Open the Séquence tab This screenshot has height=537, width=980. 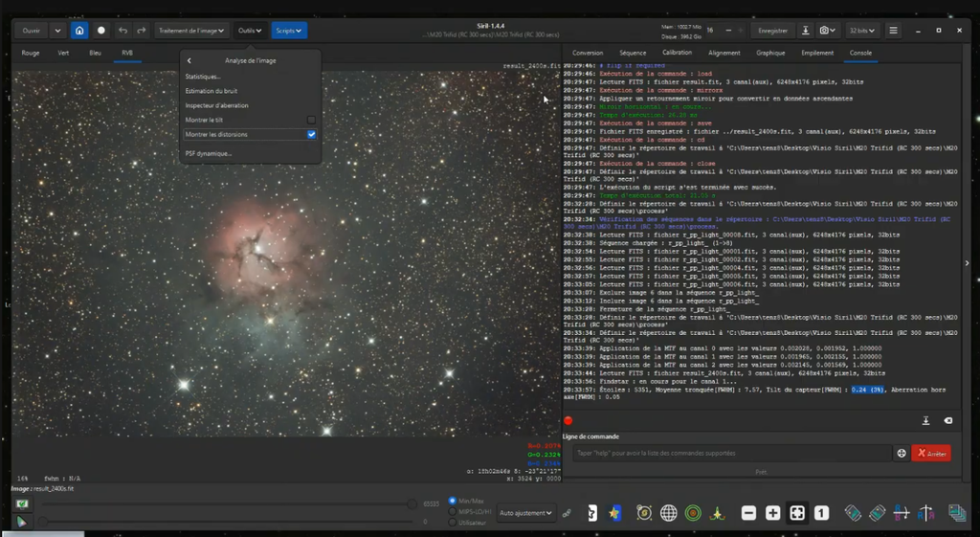pos(633,54)
